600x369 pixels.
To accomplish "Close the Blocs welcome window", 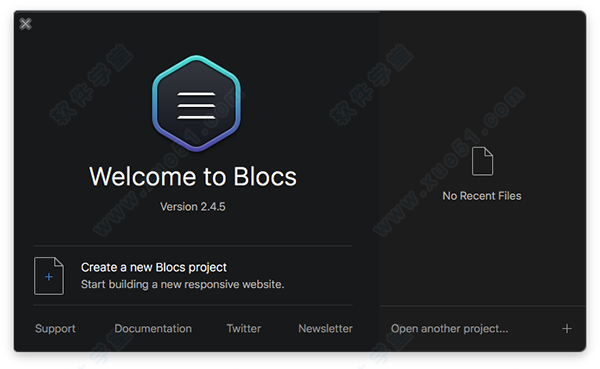I will pos(26,24).
